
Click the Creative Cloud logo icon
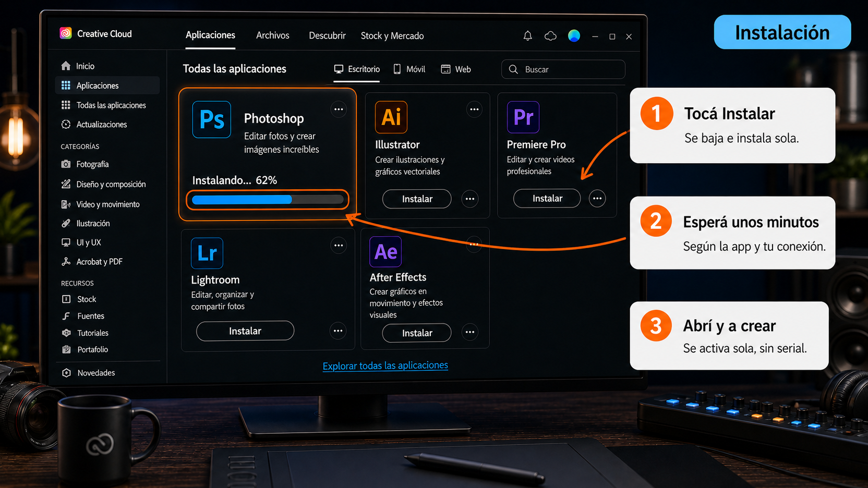[x=66, y=33]
